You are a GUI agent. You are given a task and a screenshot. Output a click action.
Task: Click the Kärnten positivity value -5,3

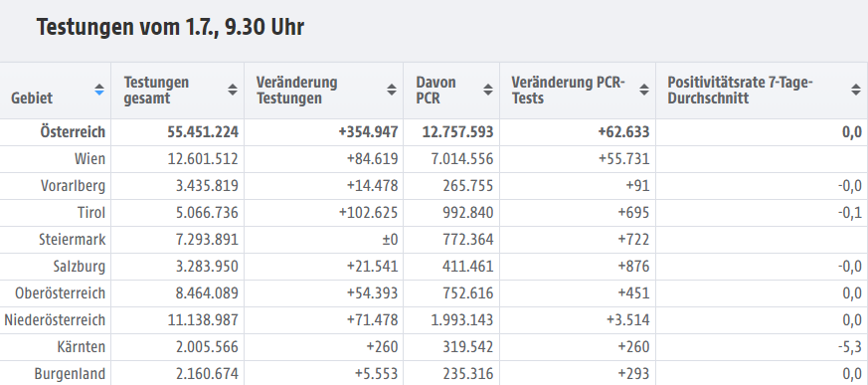click(850, 347)
